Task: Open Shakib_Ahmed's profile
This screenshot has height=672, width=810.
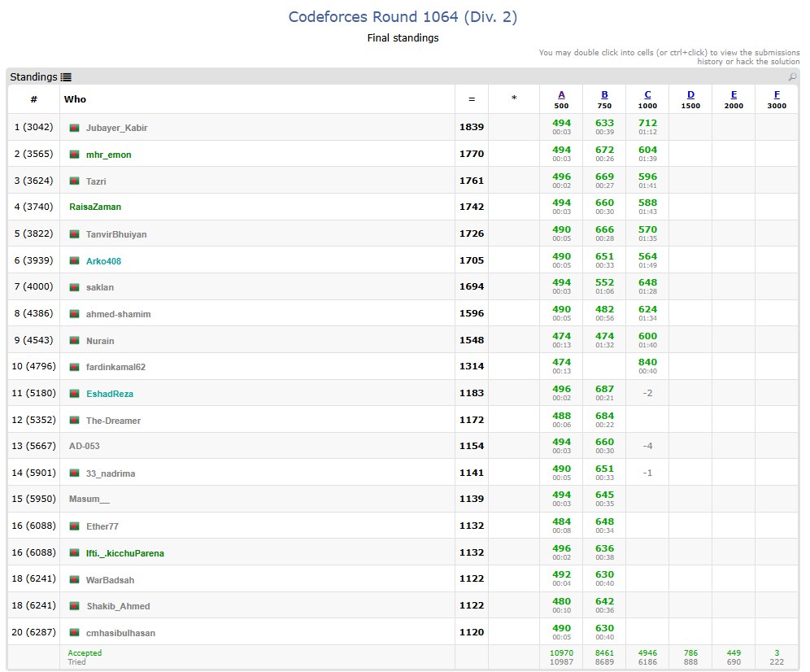Action: click(x=118, y=606)
